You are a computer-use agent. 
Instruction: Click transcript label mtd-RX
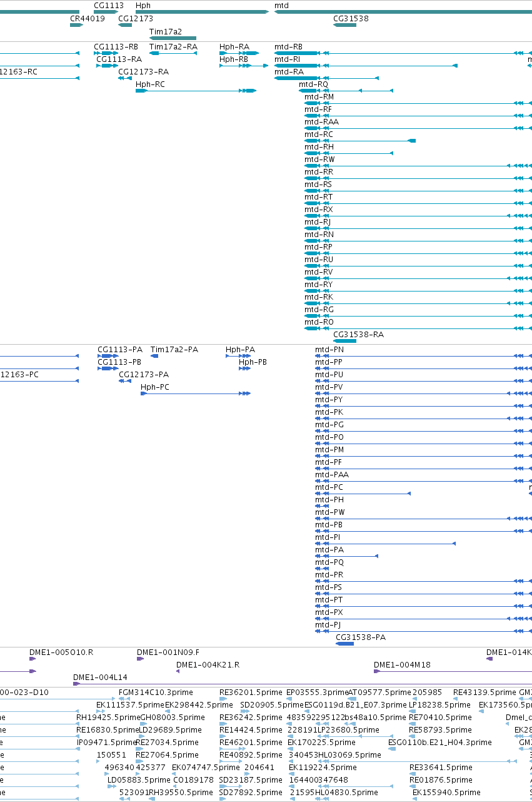point(319,210)
